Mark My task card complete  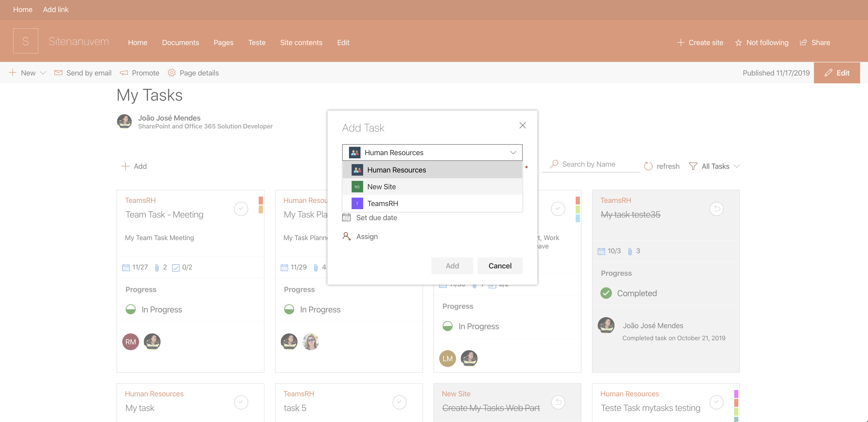241,402
